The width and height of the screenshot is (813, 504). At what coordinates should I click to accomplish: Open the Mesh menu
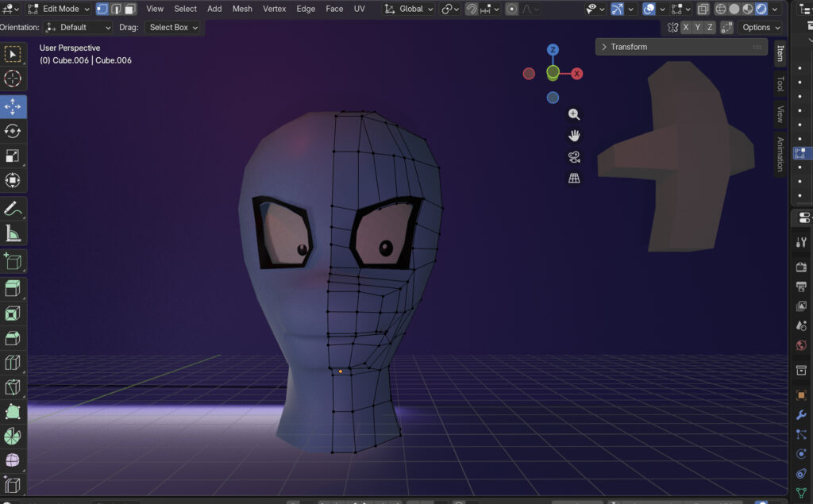[x=242, y=9]
